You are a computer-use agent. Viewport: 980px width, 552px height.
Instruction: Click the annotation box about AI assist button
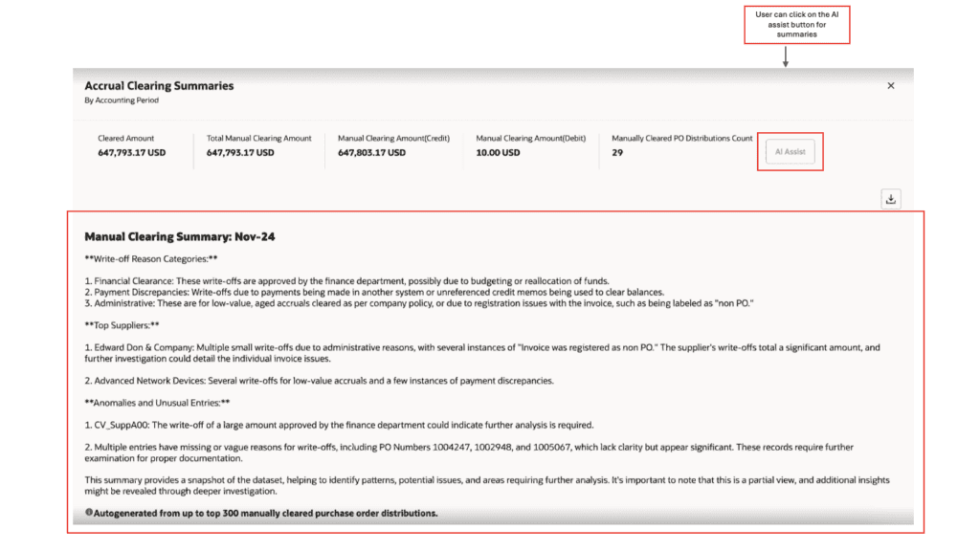796,24
